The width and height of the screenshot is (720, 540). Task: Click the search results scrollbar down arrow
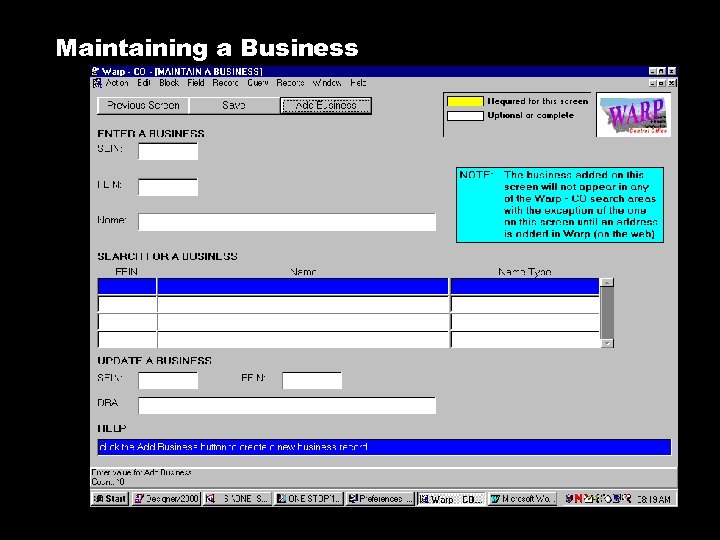pyautogui.click(x=607, y=343)
